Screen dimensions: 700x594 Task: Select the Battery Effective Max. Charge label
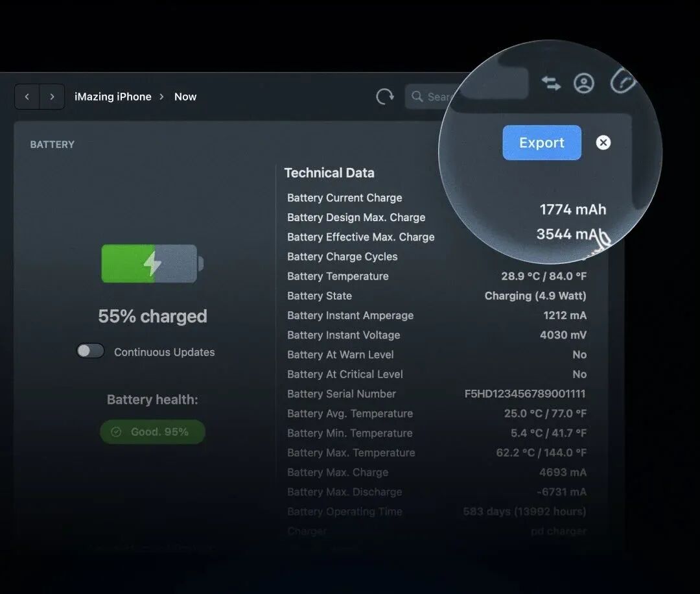361,237
